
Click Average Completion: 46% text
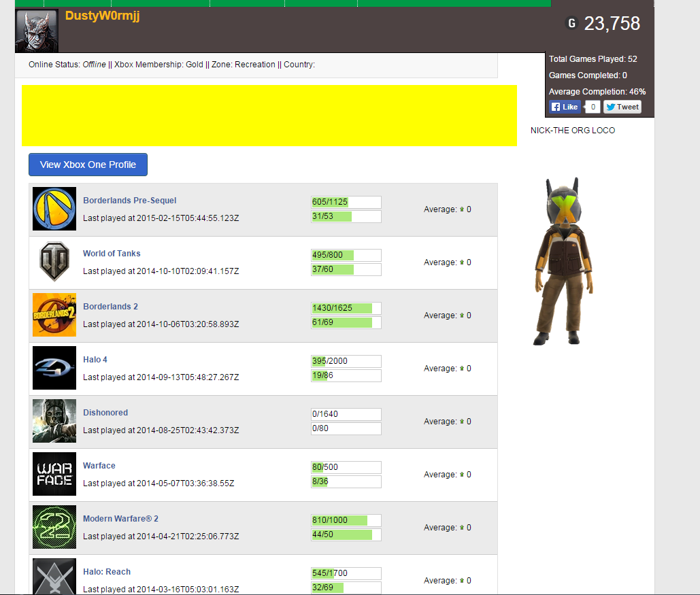597,92
